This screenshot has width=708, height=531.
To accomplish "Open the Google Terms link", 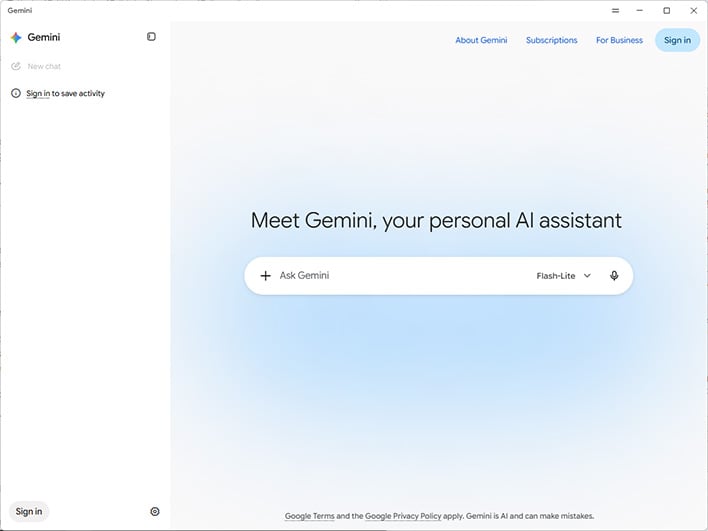I will coord(310,516).
